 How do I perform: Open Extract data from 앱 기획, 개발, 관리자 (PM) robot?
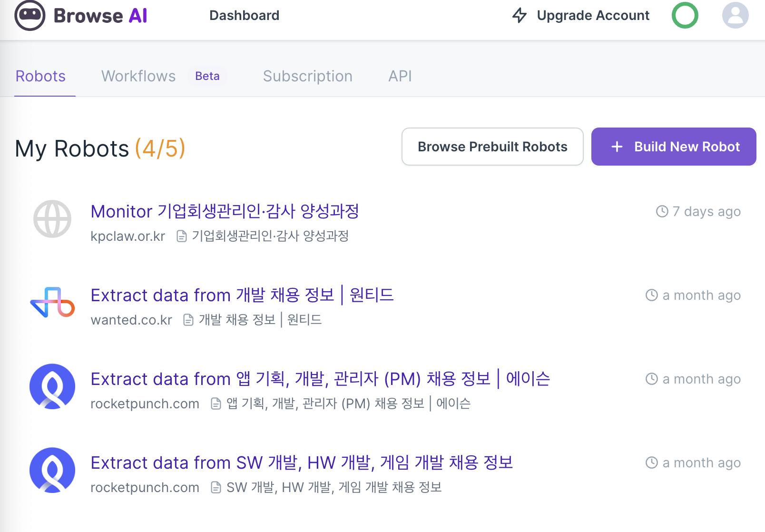[320, 379]
